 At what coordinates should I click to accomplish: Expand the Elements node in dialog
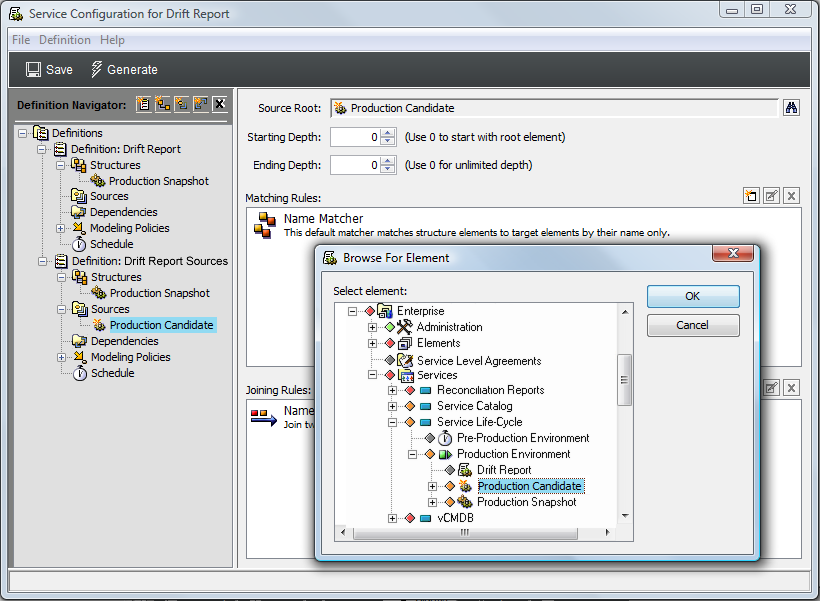click(372, 344)
